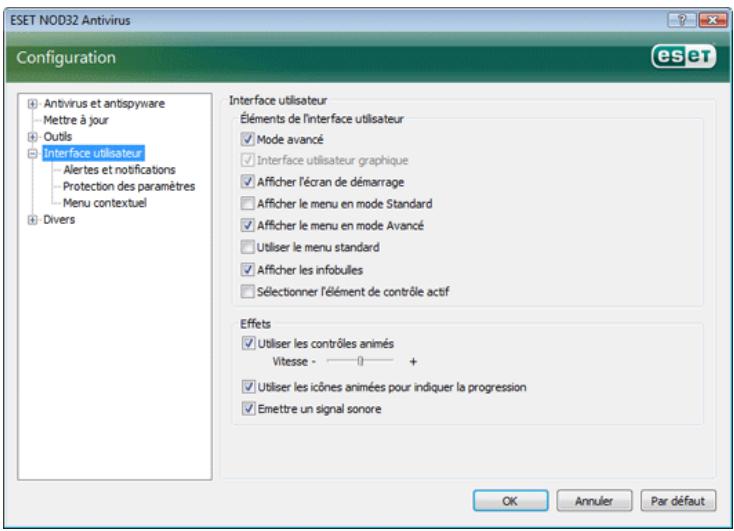Toggle the Mode avancé checkbox
Viewport: 734px width, 531px height.
[x=247, y=139]
